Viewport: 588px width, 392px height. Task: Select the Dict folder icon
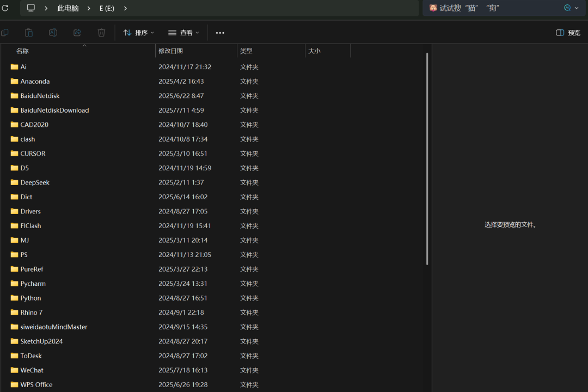pyautogui.click(x=14, y=197)
